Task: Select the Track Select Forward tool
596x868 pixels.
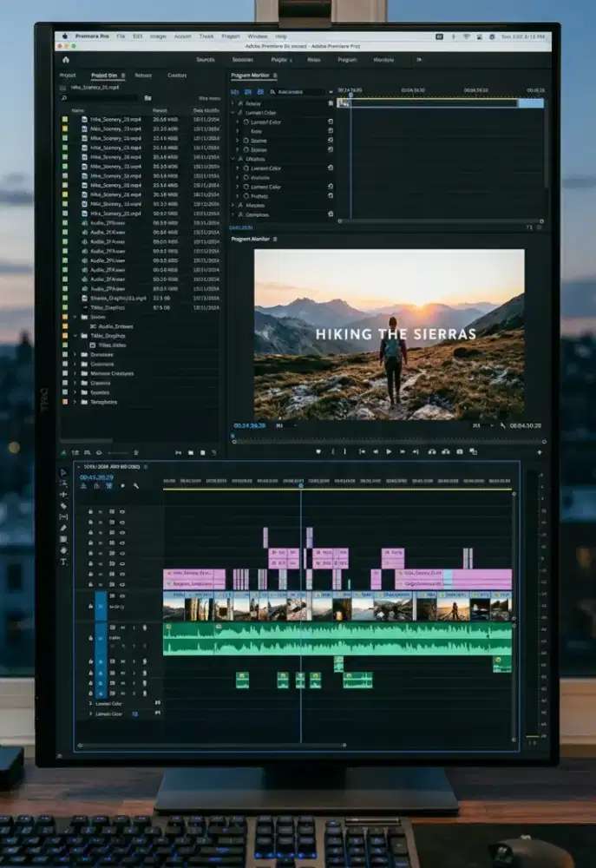Action: [x=63, y=483]
